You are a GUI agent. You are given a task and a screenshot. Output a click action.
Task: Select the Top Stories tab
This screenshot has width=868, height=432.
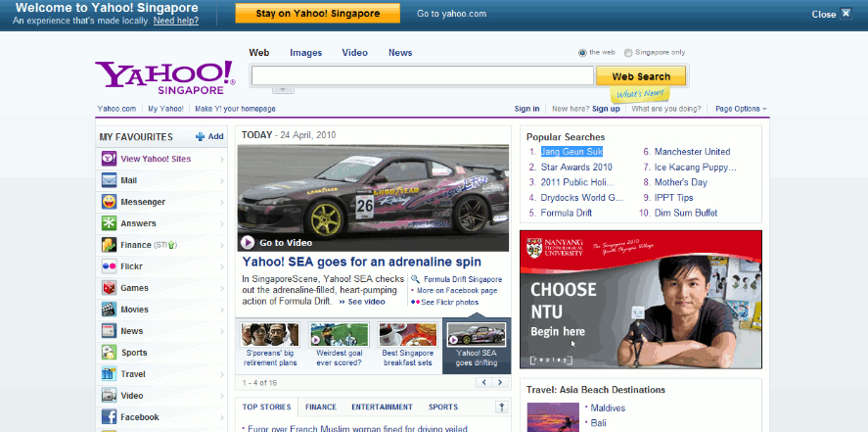tap(266, 408)
